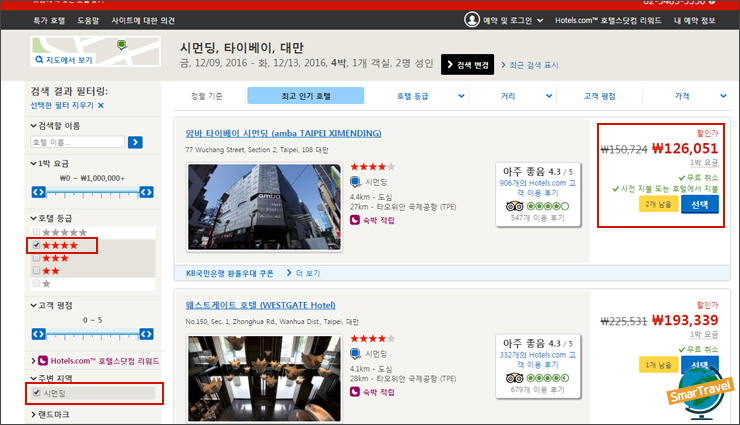740x425 pixels.
Task: Click amba hotel star rating icons
Action: tap(372, 167)
